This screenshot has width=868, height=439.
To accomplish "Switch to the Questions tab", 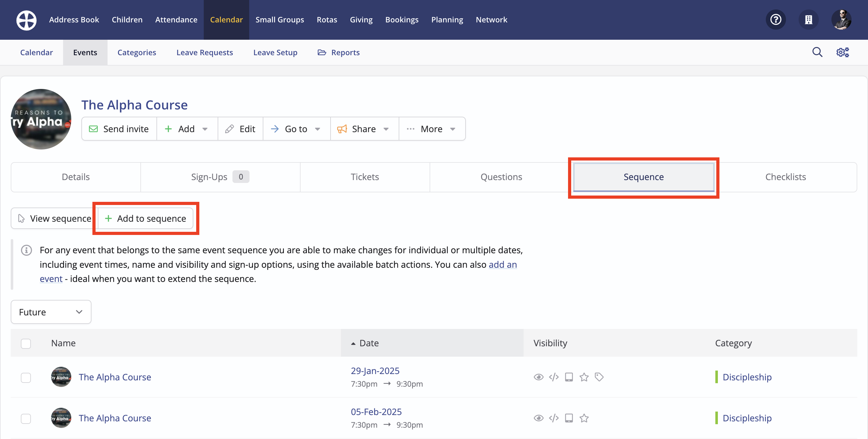I will 501,177.
